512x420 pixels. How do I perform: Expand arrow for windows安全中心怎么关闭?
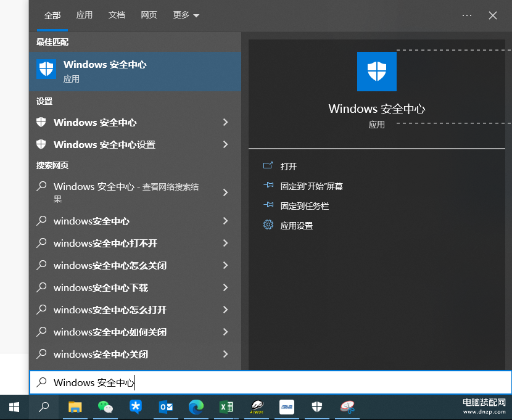[225, 265]
